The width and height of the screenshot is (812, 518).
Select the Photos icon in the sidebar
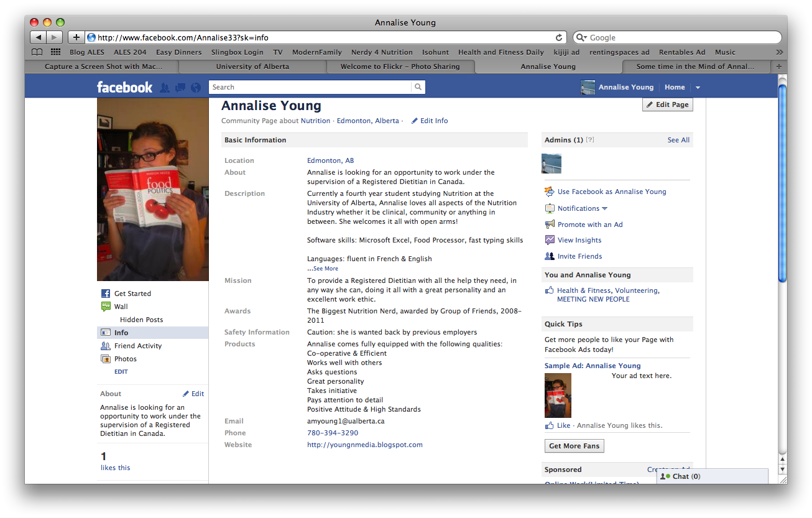pyautogui.click(x=106, y=359)
